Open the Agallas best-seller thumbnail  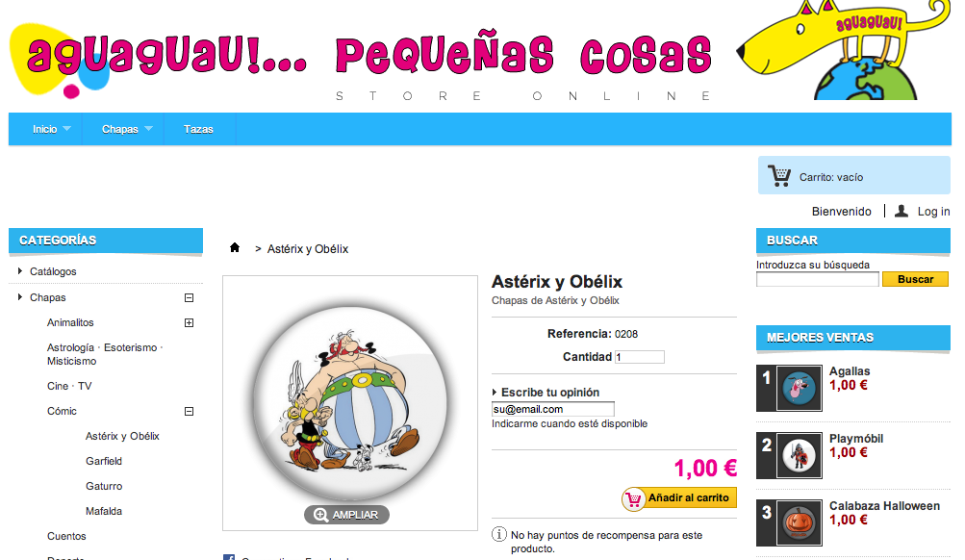(x=799, y=389)
